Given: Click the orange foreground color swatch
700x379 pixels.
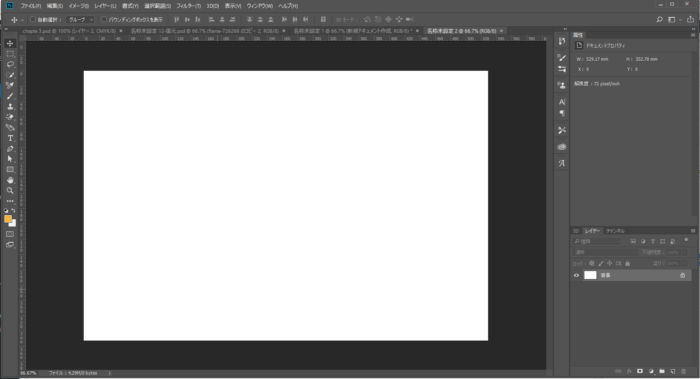Looking at the screenshot, I should pyautogui.click(x=8, y=219).
